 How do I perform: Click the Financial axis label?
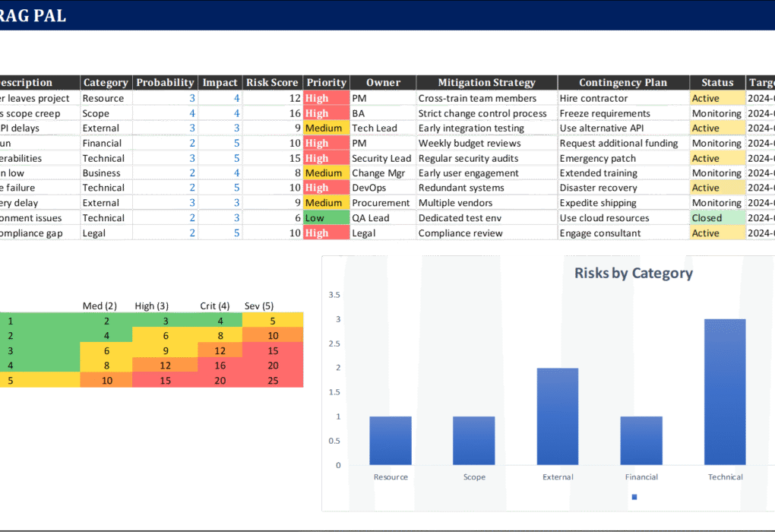click(x=641, y=477)
